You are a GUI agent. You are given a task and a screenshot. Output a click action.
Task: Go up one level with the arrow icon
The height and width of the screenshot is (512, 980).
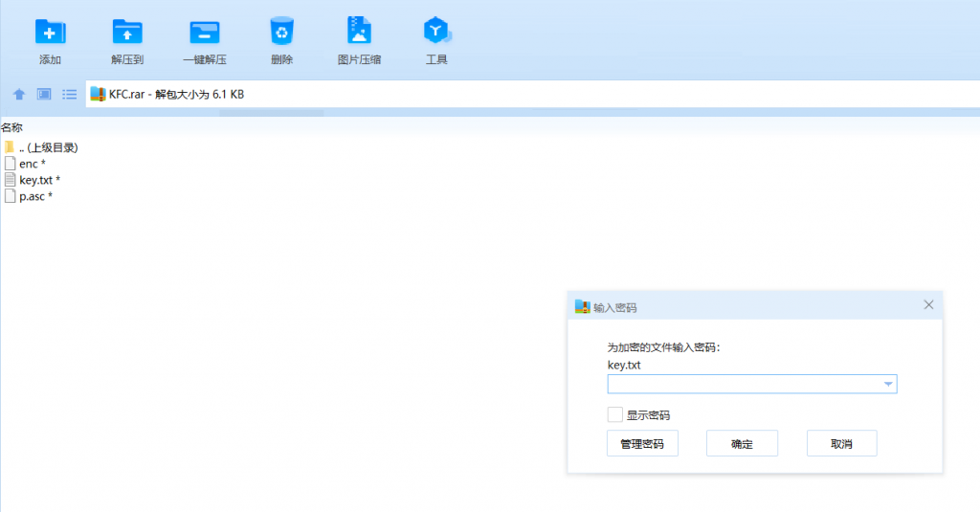(19, 95)
